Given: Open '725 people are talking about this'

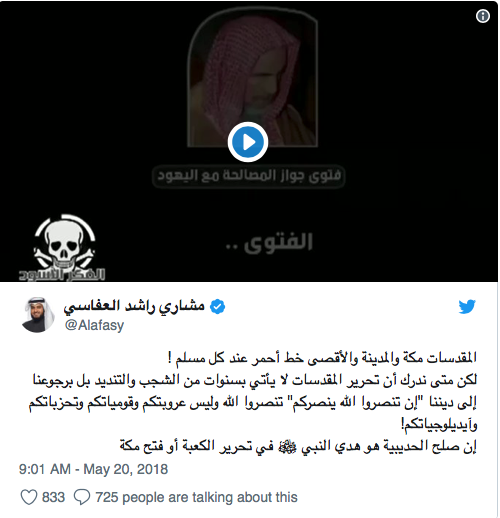Looking at the screenshot, I should coord(196,497).
